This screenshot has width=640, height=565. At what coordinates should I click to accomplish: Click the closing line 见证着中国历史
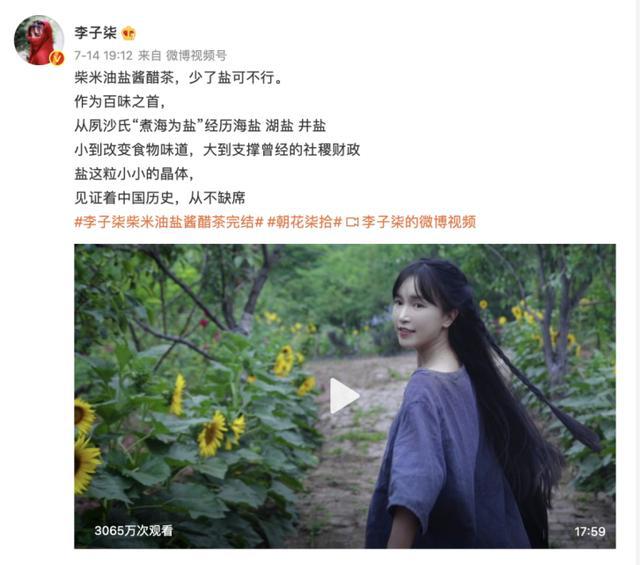click(x=160, y=198)
